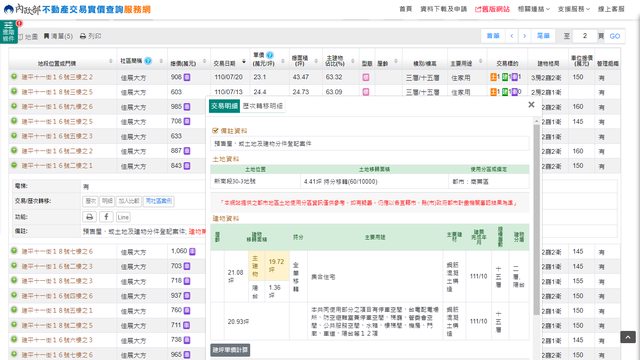Switch to the 歷次轉移明細 tab
640x360 pixels.
click(262, 106)
